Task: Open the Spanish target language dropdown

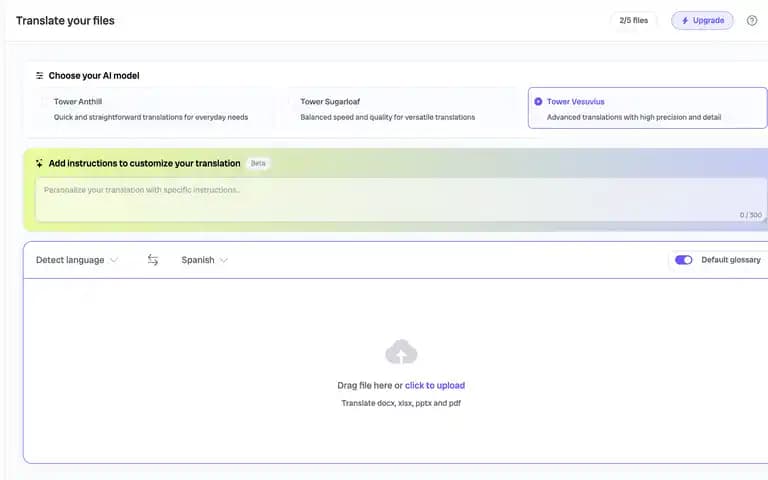Action: coord(204,260)
